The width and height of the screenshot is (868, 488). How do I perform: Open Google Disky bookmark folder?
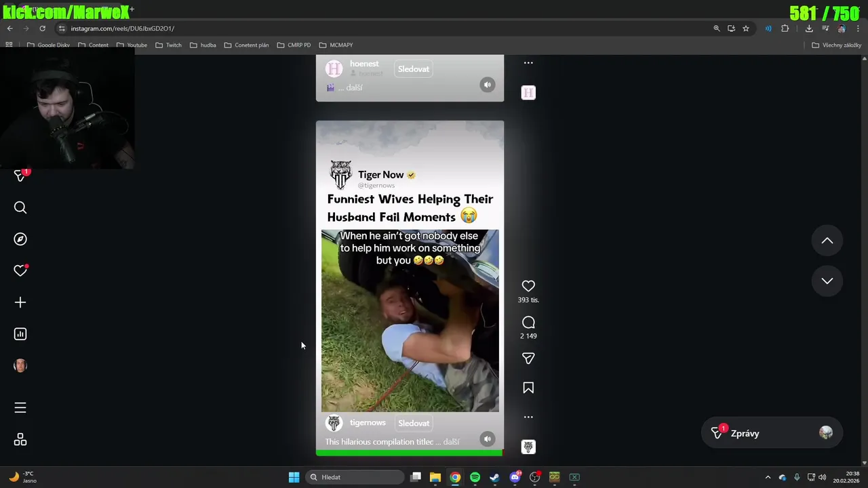48,45
